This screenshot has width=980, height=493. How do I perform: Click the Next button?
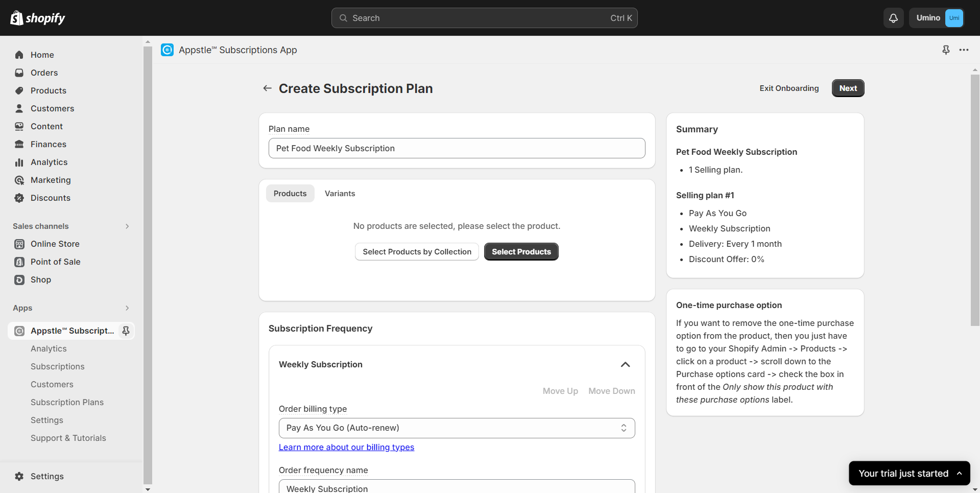[848, 88]
